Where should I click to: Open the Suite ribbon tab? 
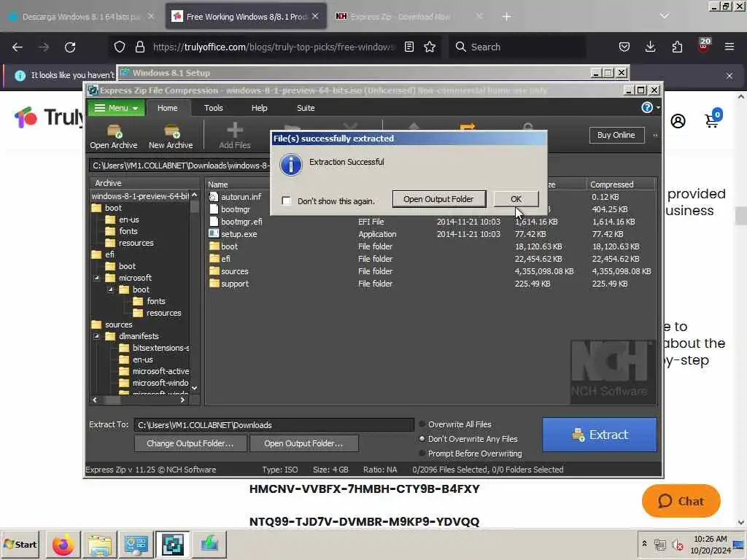coord(306,108)
